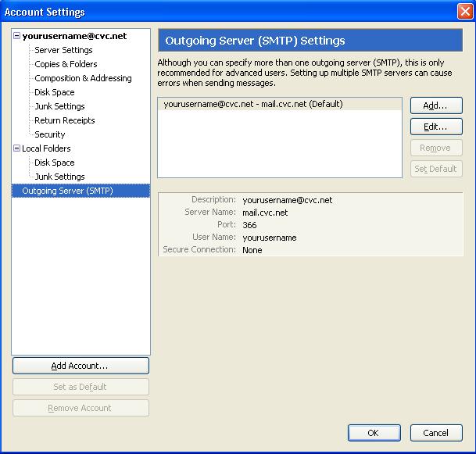Select the mail.cvc.net (Default) server row
The height and width of the screenshot is (454, 476).
[x=280, y=104]
